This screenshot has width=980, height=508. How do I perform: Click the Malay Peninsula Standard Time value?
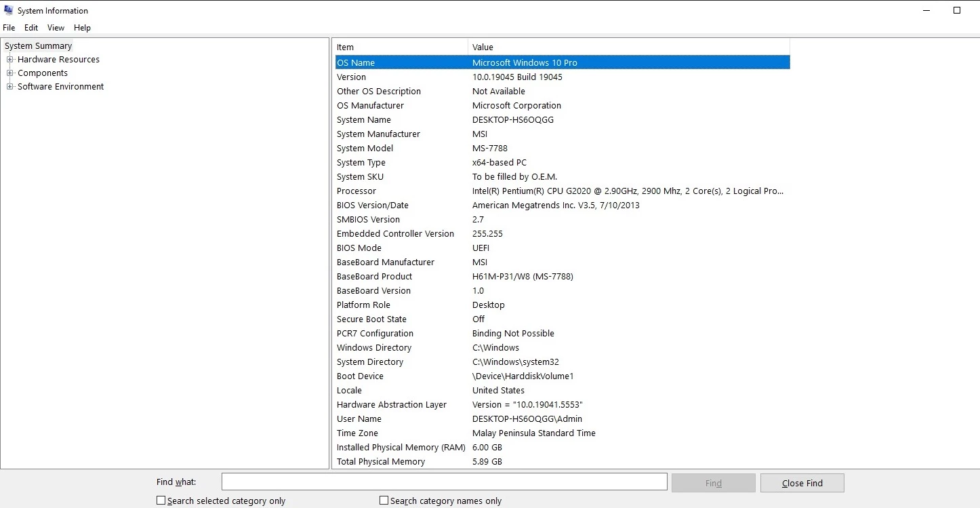pos(534,433)
